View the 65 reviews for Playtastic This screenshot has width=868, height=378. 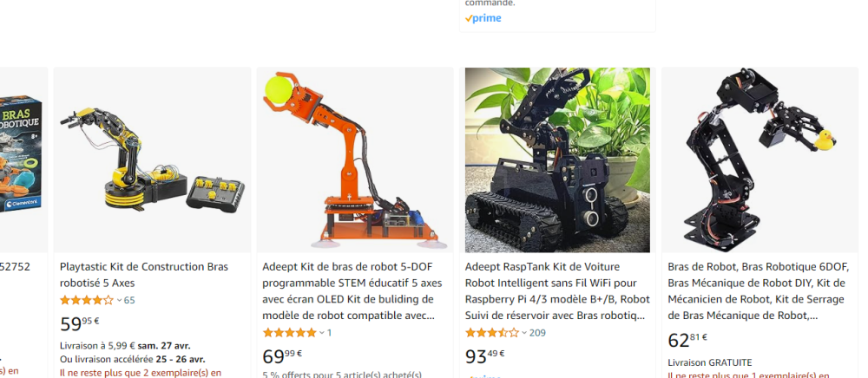click(x=129, y=301)
